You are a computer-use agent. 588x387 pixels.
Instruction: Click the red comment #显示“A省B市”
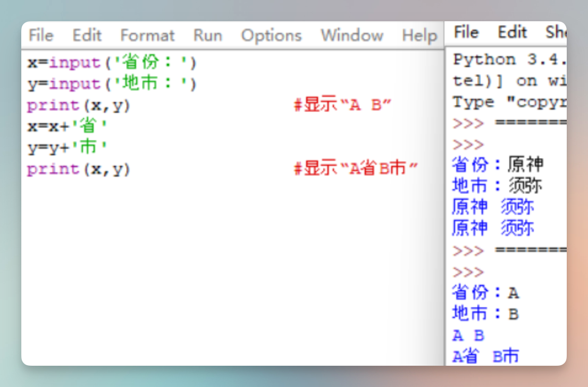pos(356,169)
